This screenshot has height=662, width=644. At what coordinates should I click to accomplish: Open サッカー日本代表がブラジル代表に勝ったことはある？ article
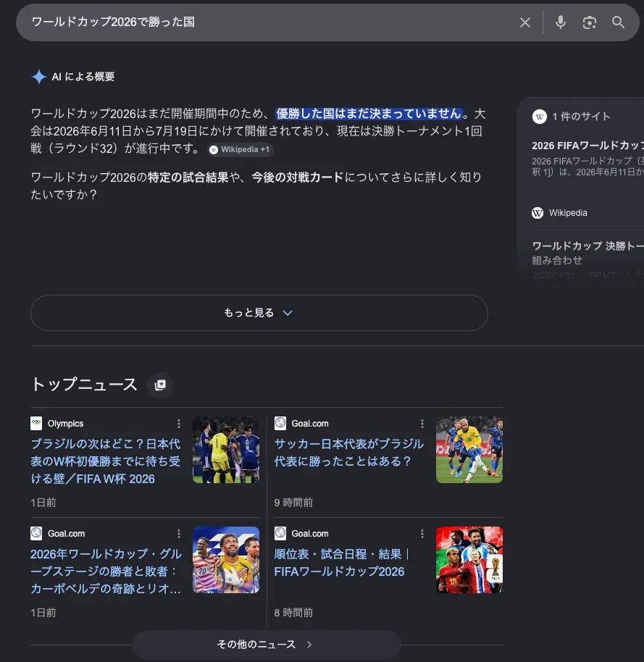tap(349, 453)
